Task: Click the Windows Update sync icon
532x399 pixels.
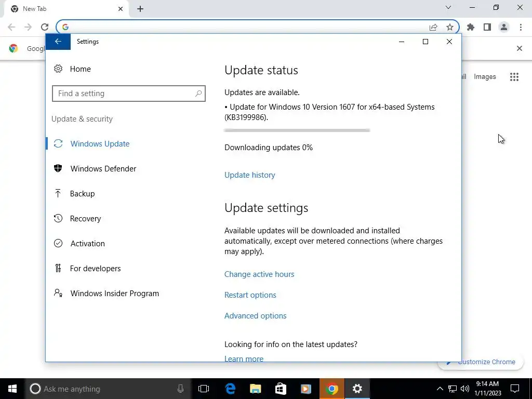Action: click(x=58, y=143)
